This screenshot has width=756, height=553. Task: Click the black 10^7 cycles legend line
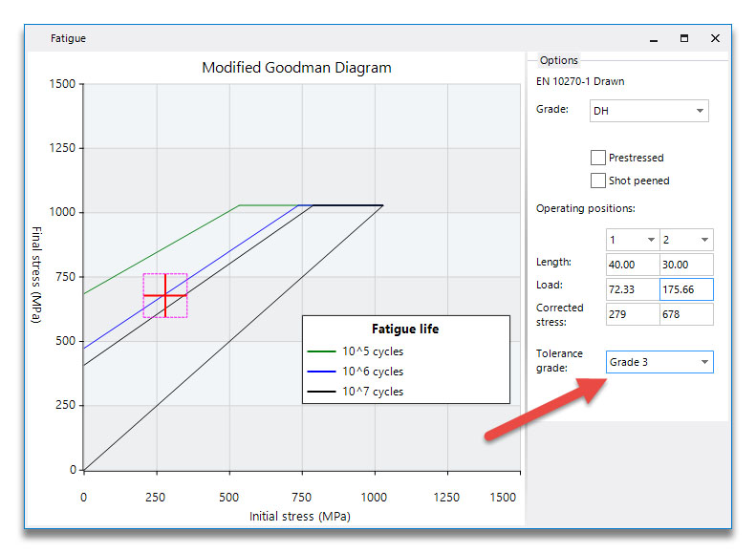tap(321, 392)
